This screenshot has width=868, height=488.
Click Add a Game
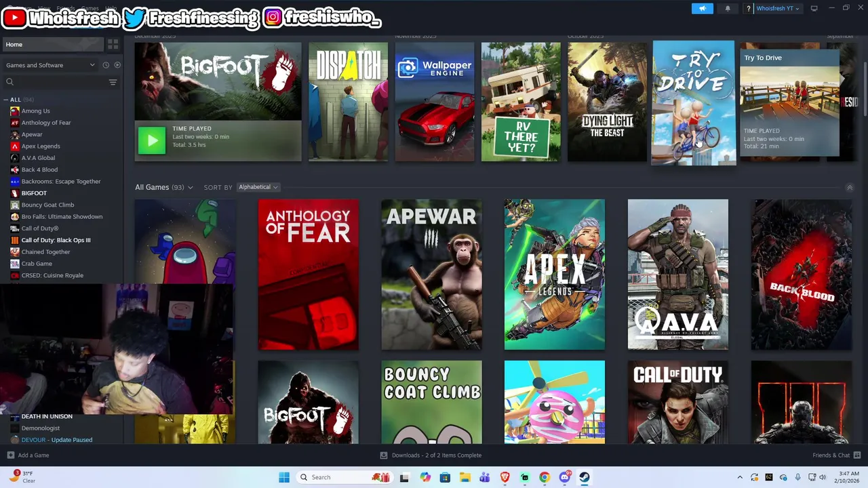[28, 455]
